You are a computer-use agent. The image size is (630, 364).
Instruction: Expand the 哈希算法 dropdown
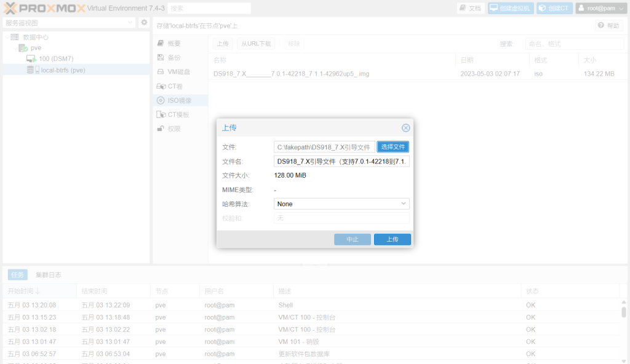[x=341, y=204]
